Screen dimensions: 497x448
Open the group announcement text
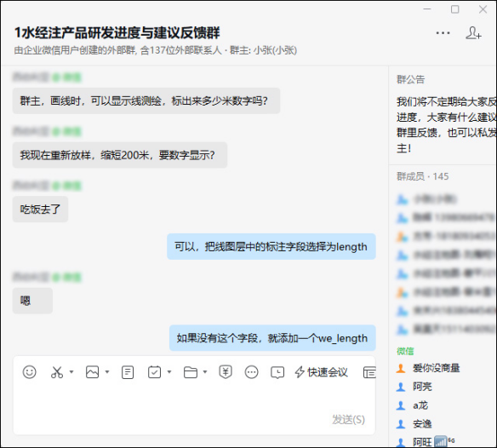point(446,125)
